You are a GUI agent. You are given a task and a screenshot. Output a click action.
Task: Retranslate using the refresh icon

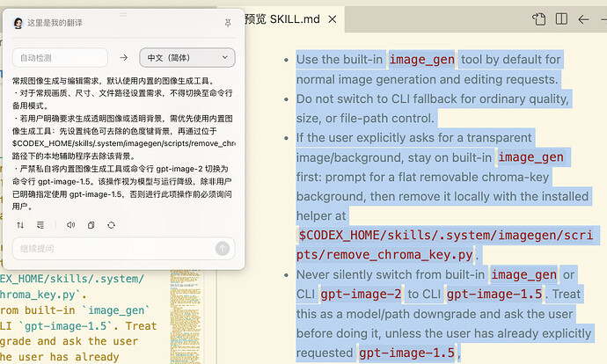coord(111,225)
